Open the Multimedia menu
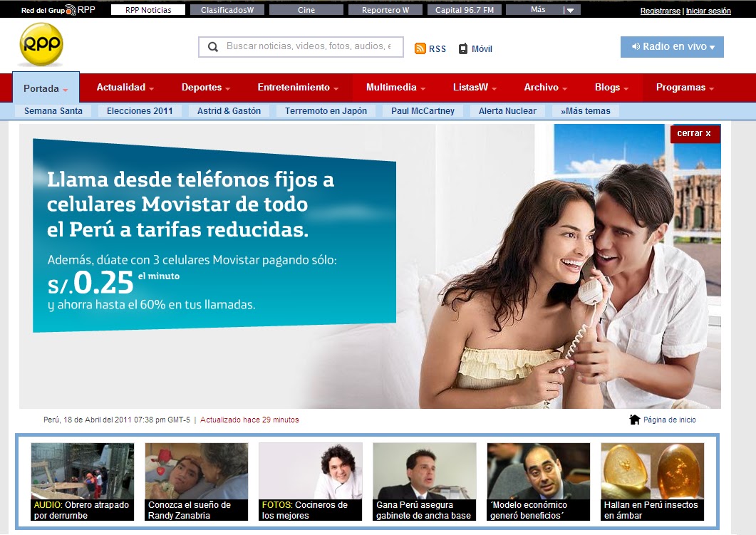 tap(396, 87)
